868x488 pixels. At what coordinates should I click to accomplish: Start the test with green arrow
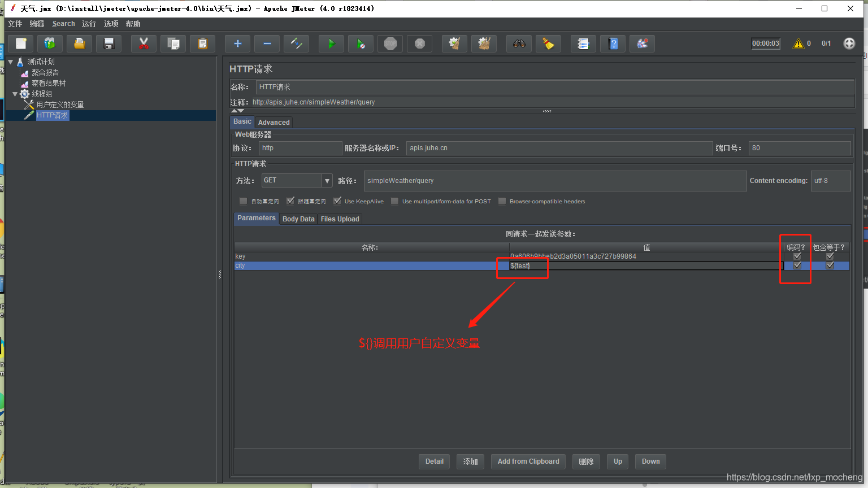331,43
